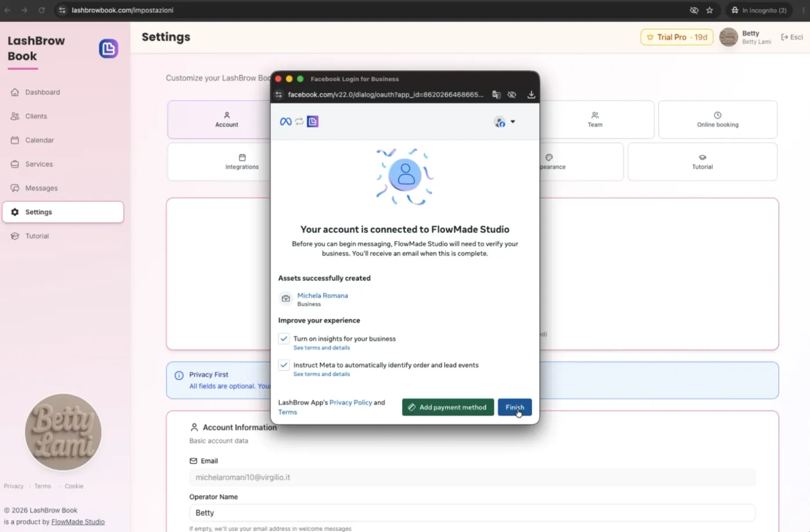Viewport: 810px width, 532px height.
Task: Click Add payment method button
Action: (448, 407)
